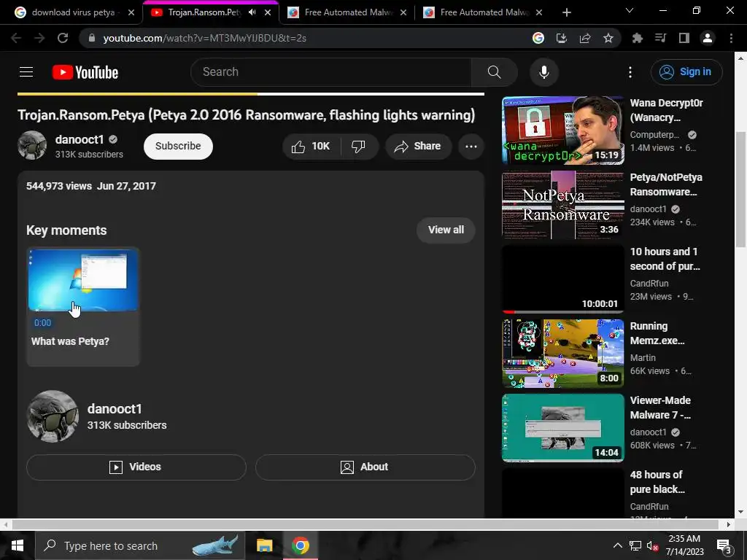Open danooct1 About button

click(365, 467)
